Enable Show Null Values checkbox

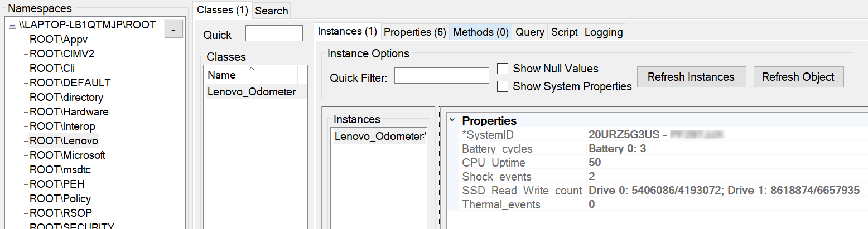pyautogui.click(x=503, y=69)
